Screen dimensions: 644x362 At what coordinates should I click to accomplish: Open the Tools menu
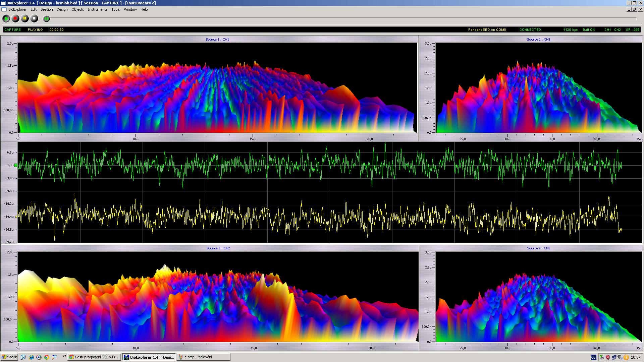coord(116,9)
